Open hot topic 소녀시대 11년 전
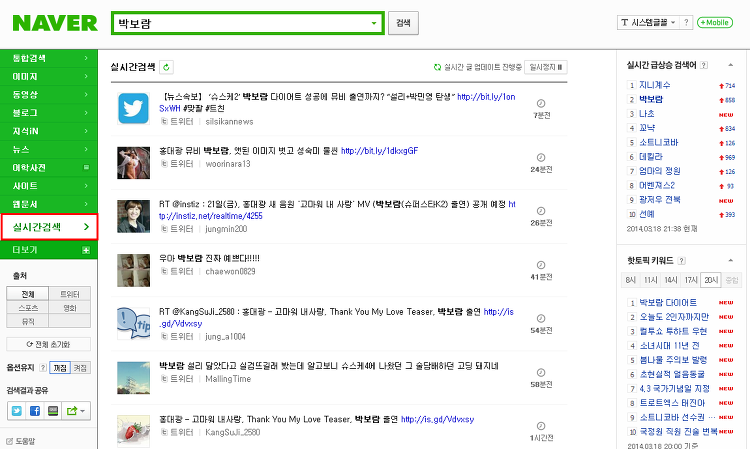The height and width of the screenshot is (449, 750). [x=669, y=346]
